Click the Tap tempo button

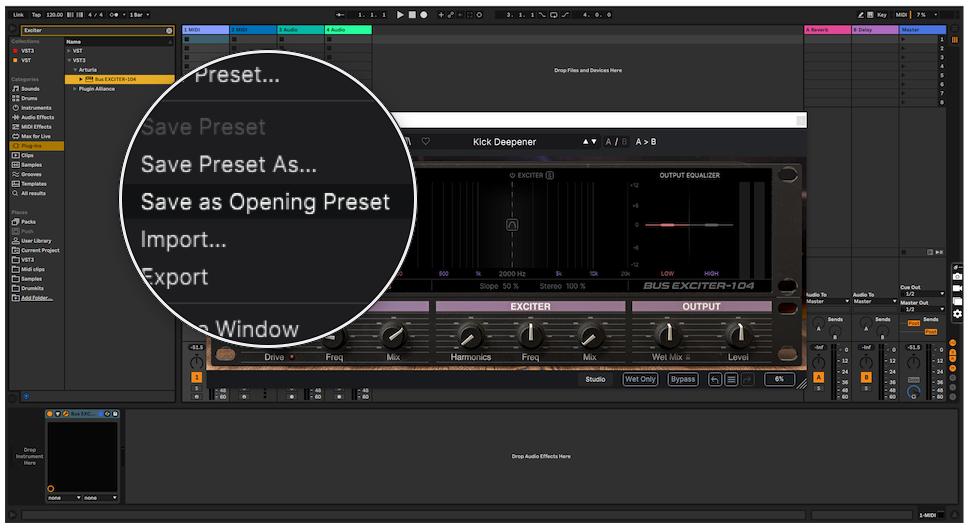coord(36,15)
